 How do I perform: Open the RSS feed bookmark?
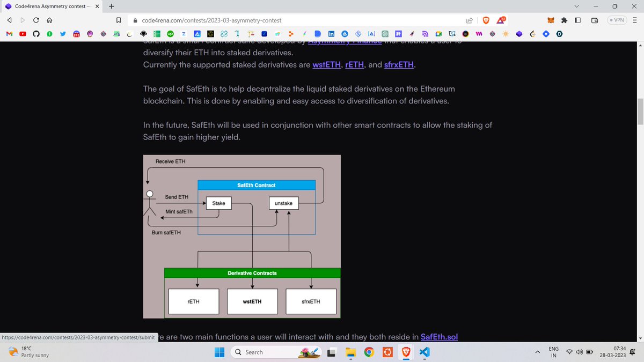pos(426,34)
